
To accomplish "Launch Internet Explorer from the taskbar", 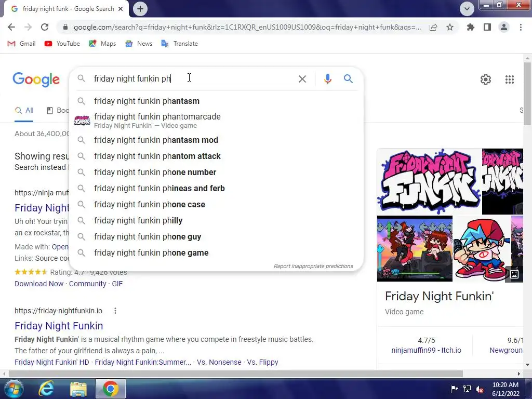I will click(x=46, y=389).
